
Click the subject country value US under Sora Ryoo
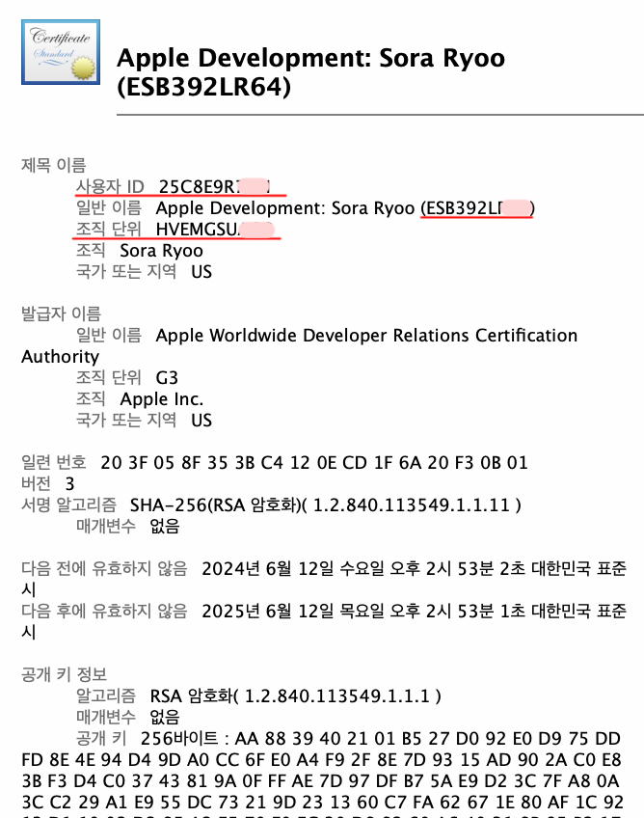[201, 272]
